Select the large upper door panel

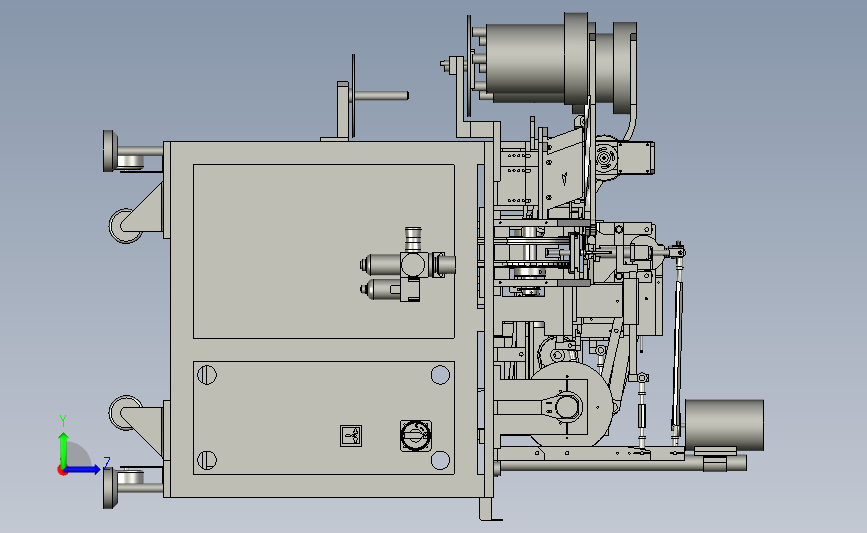[323, 251]
